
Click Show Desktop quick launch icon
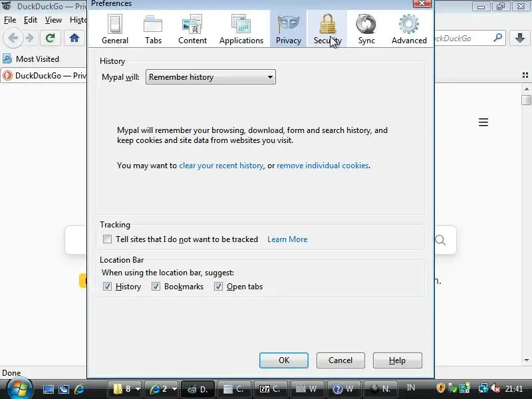coord(48,389)
